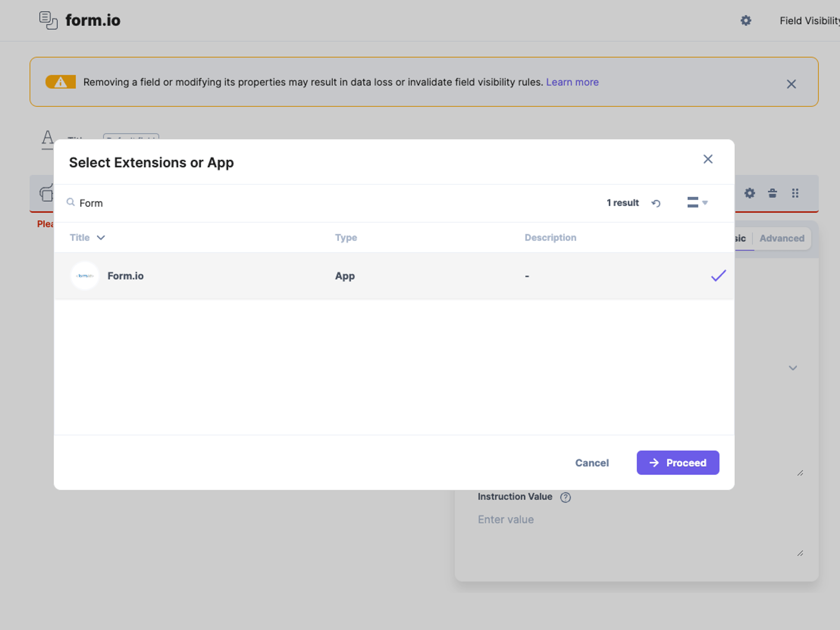Image resolution: width=840 pixels, height=630 pixels.
Task: Delete the field using the trash icon
Action: (x=772, y=193)
